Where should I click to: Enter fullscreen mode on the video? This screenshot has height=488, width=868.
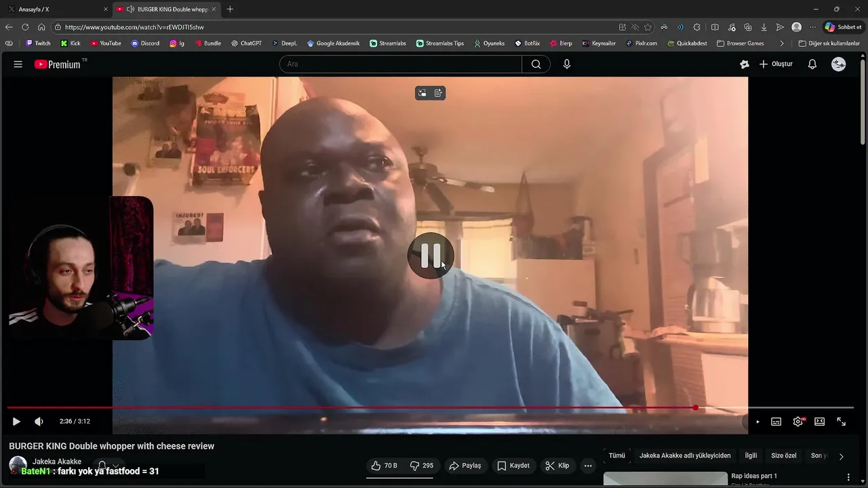point(842,422)
